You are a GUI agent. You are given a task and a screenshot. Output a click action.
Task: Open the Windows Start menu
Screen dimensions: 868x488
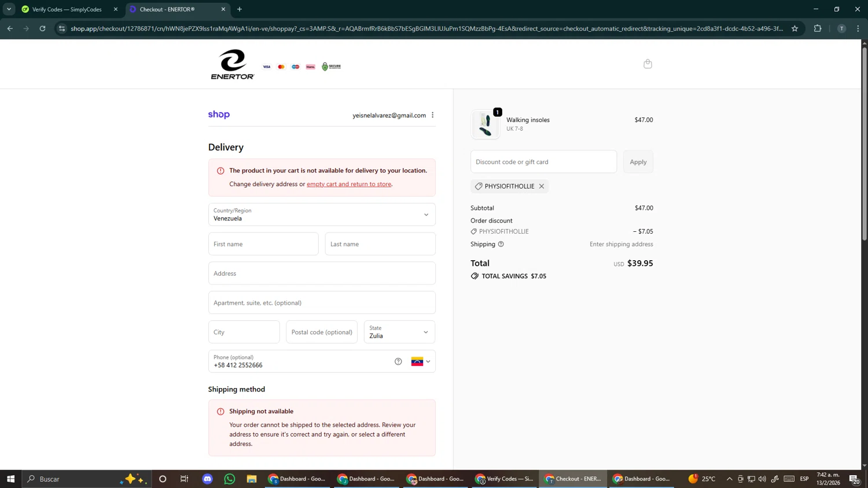coord(10,479)
